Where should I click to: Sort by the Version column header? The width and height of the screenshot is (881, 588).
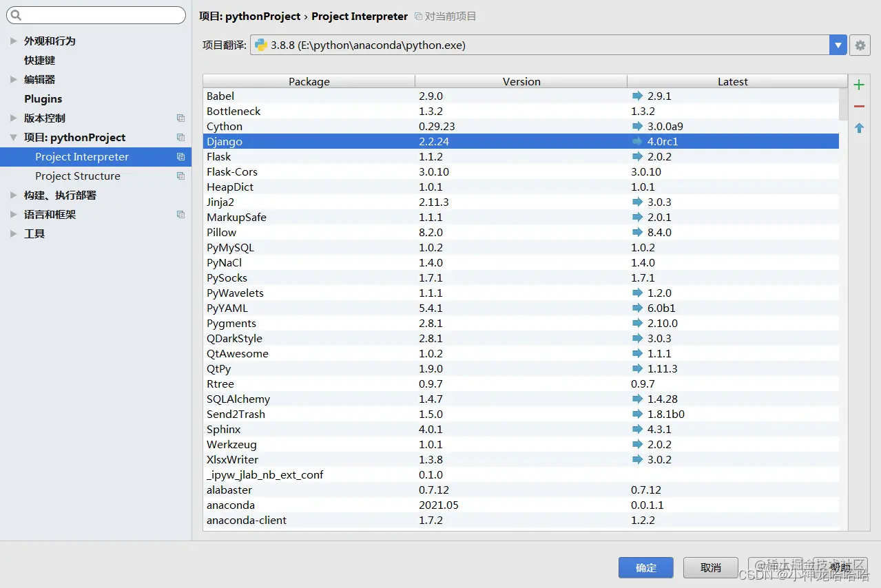point(521,81)
